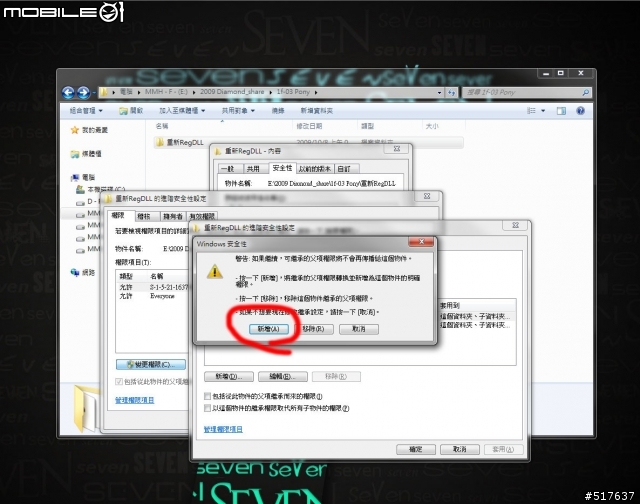Check 包括從此物件的父項繼承而來的權限 in front window

pos(207,396)
